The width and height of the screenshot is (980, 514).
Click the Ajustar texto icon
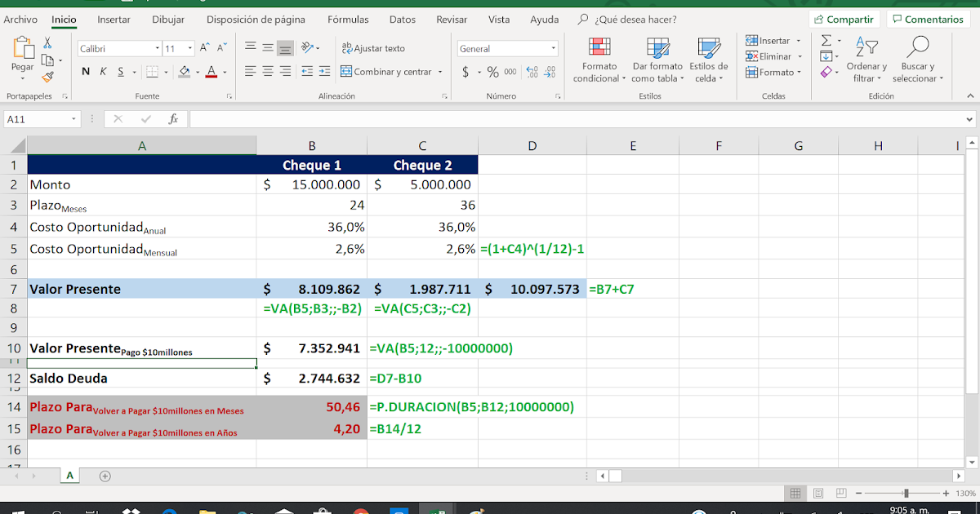(x=367, y=47)
